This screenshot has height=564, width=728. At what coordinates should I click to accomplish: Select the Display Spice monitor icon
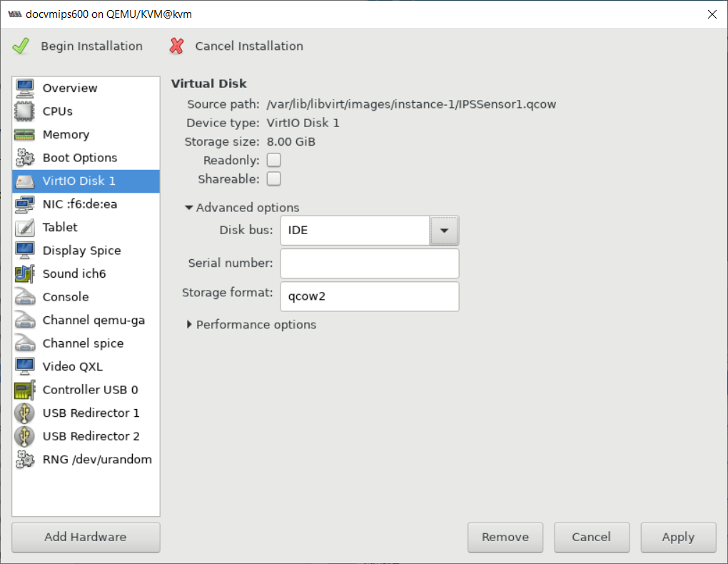tap(24, 251)
